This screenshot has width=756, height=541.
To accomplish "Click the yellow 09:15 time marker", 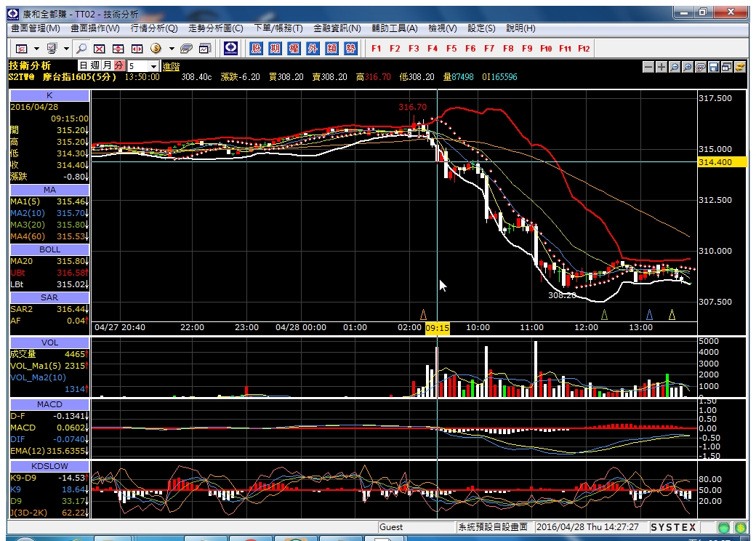I will [x=438, y=328].
